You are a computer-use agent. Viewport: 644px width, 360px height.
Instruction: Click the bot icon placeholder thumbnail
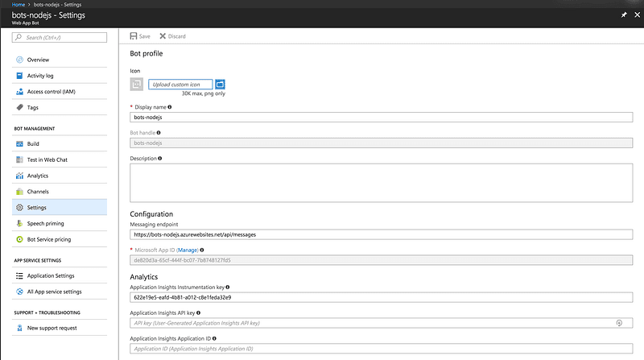pyautogui.click(x=137, y=85)
